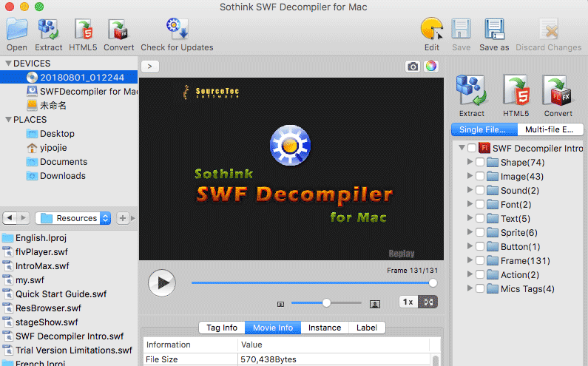The height and width of the screenshot is (366, 588).
Task: Click the plus button beside Resources
Action: pos(123,217)
